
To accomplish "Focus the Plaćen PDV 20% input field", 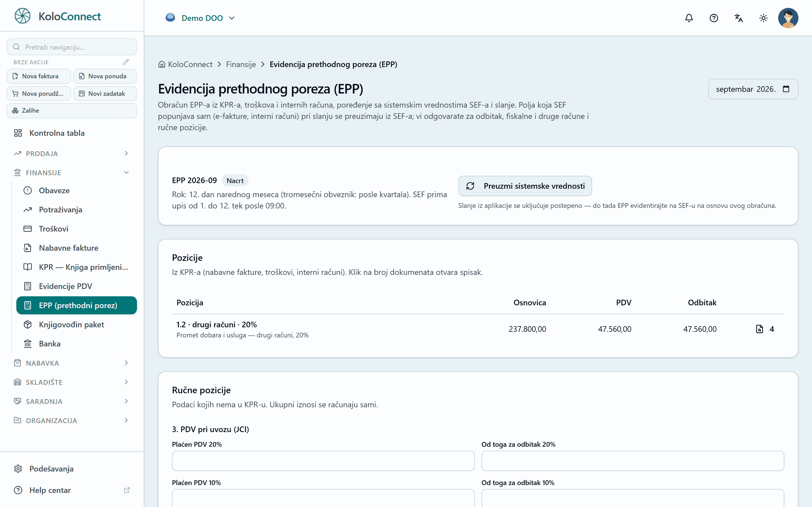I will pyautogui.click(x=323, y=461).
